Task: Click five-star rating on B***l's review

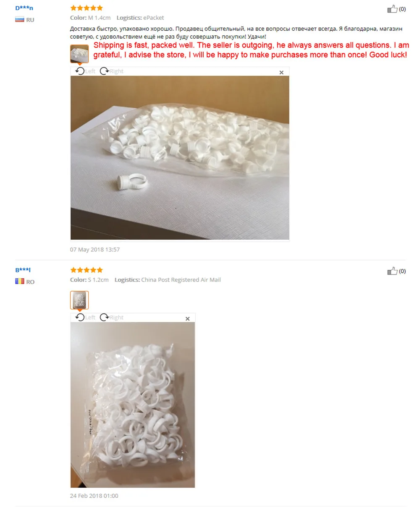Action: coord(87,270)
